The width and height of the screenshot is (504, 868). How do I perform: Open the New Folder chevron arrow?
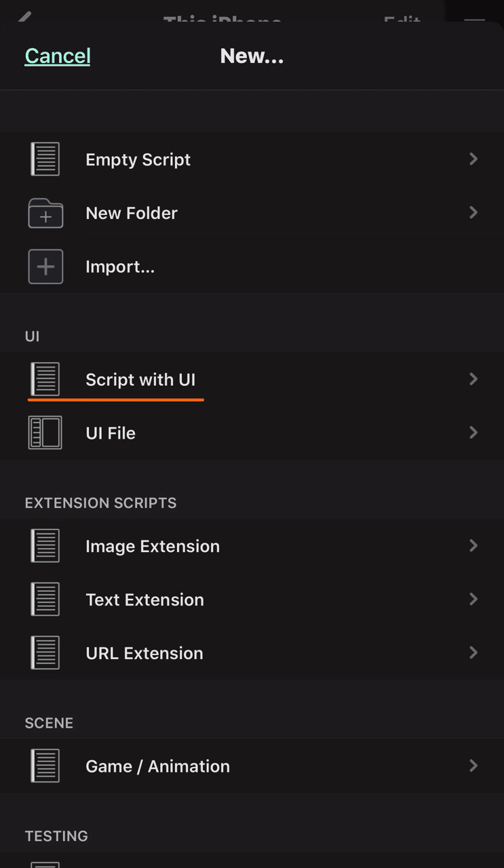coord(473,213)
